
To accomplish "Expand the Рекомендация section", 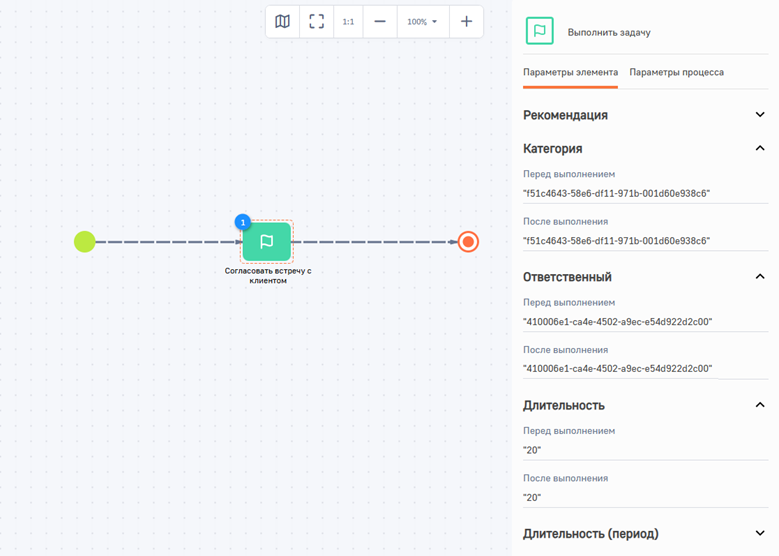I will pyautogui.click(x=760, y=115).
